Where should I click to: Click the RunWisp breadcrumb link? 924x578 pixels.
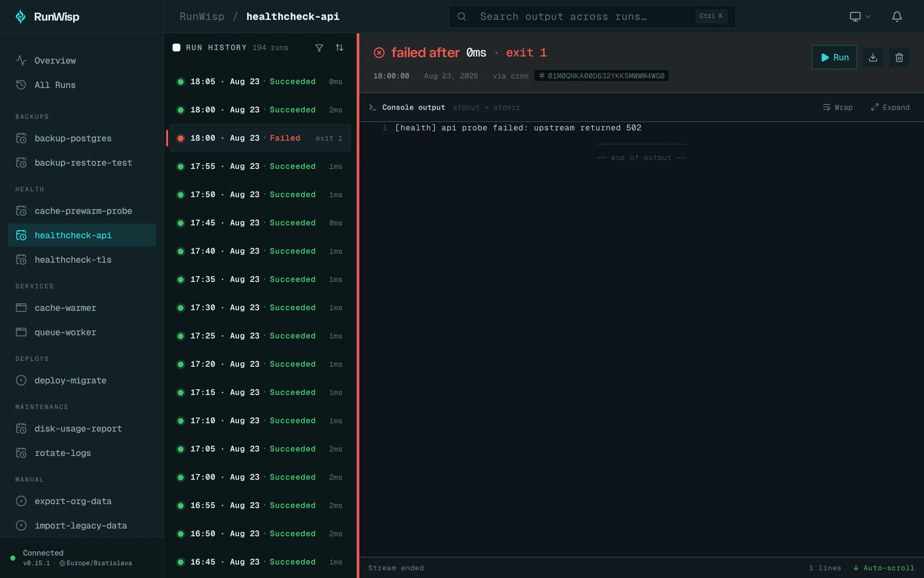[x=201, y=16]
